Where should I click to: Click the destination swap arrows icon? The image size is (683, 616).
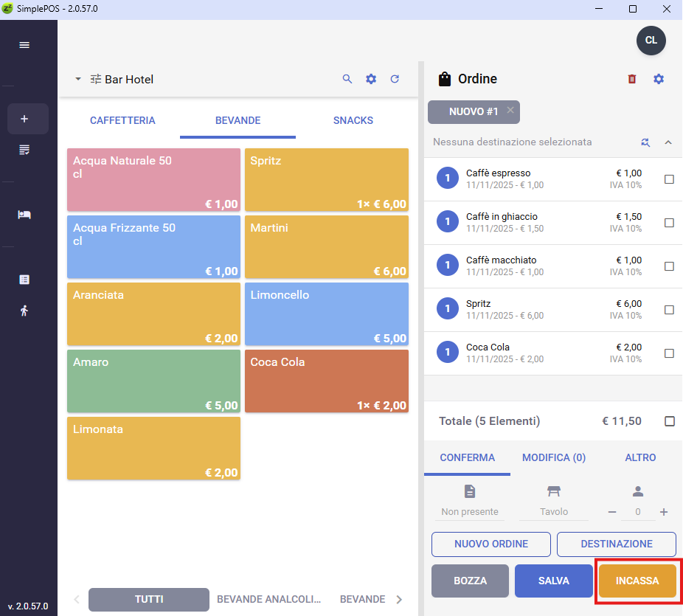(x=645, y=142)
